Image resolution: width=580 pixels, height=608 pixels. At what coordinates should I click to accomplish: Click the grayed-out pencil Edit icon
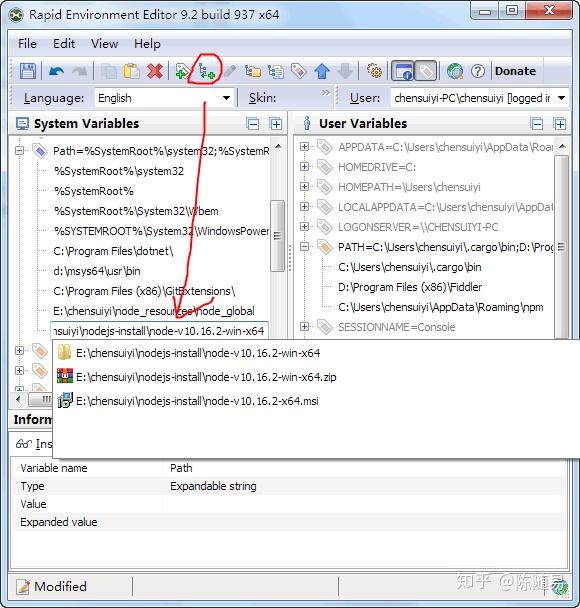[x=230, y=71]
